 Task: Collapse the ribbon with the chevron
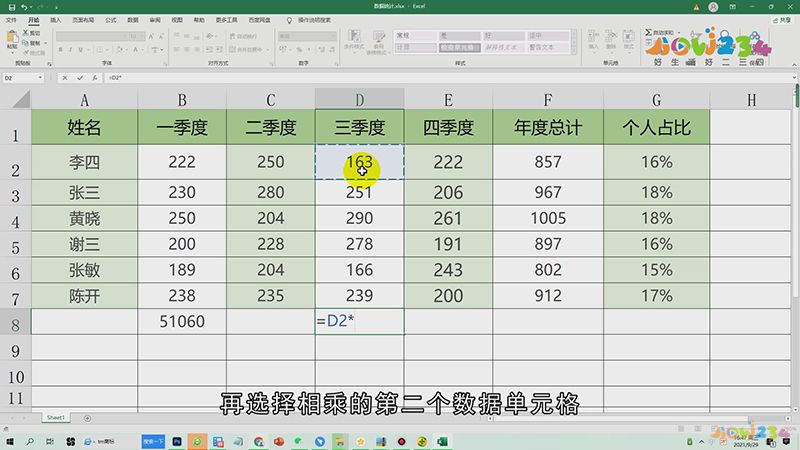[x=794, y=65]
